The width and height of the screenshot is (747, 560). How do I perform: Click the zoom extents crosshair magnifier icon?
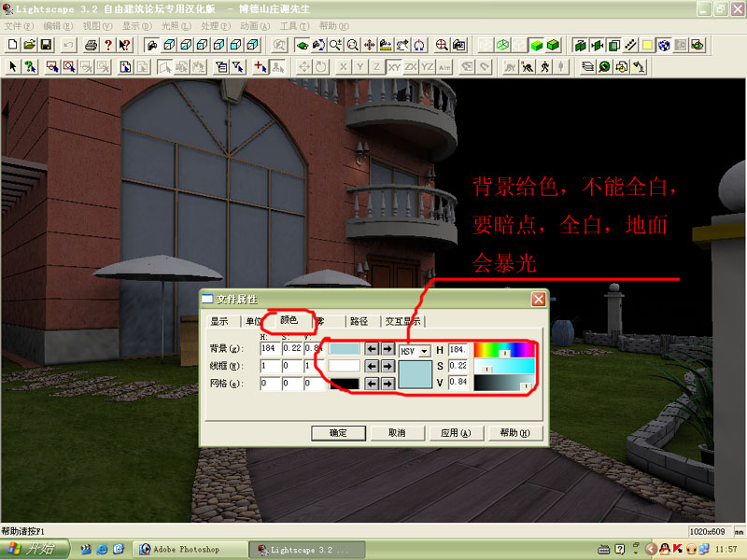click(x=442, y=45)
